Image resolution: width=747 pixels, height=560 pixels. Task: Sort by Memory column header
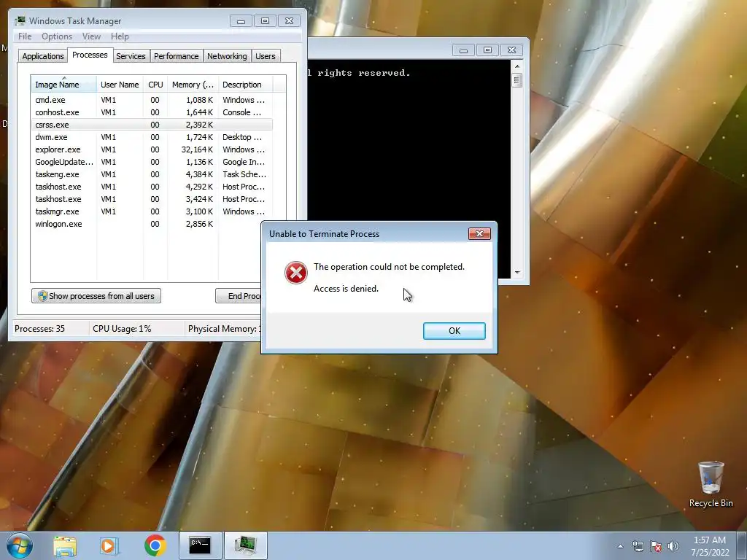(193, 85)
